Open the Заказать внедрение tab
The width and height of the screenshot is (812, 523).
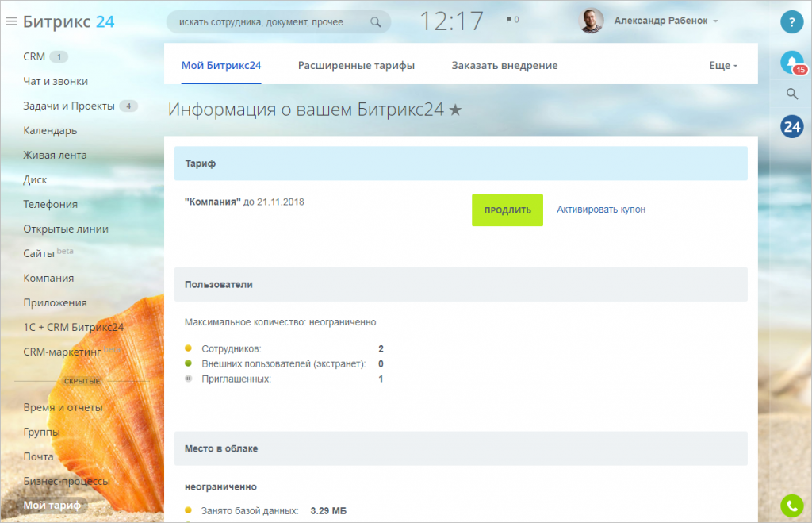pyautogui.click(x=504, y=65)
